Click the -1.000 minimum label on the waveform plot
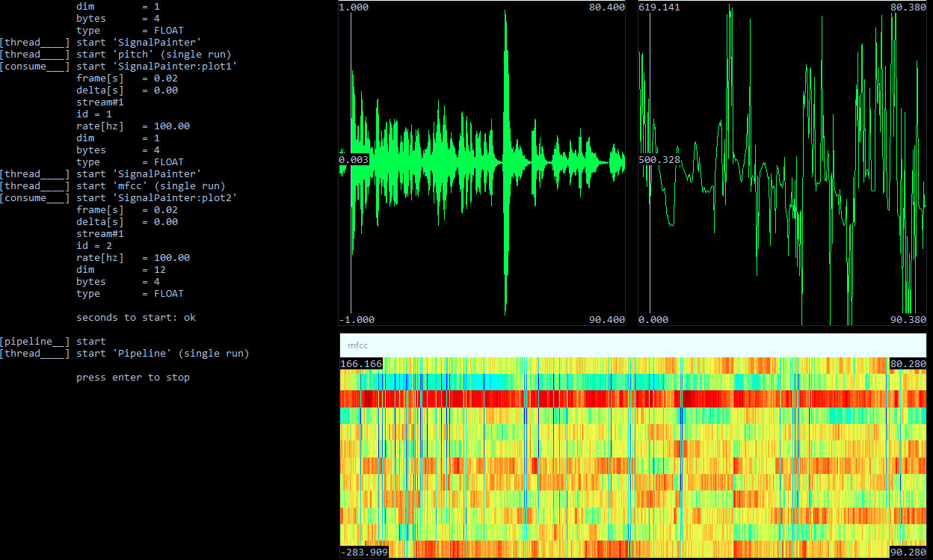 click(356, 320)
